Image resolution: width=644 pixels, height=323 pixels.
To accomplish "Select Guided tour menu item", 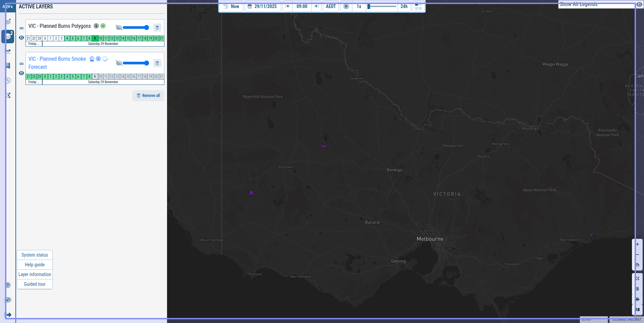I will click(x=35, y=284).
